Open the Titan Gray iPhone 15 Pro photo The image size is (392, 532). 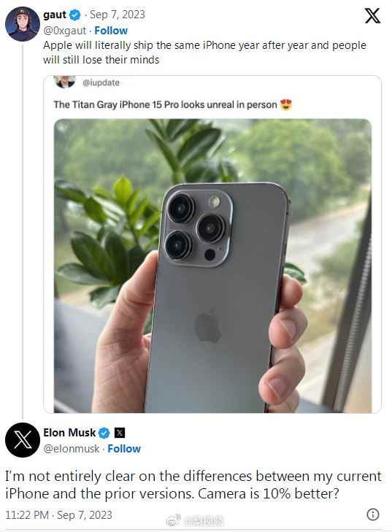(213, 266)
